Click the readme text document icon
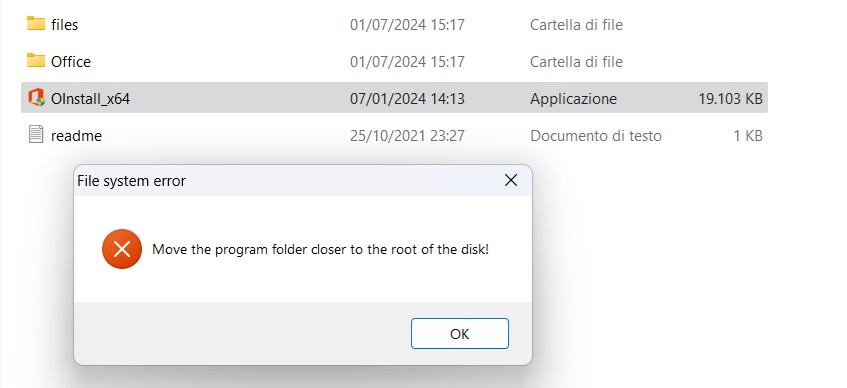The image size is (847, 388). tap(36, 135)
